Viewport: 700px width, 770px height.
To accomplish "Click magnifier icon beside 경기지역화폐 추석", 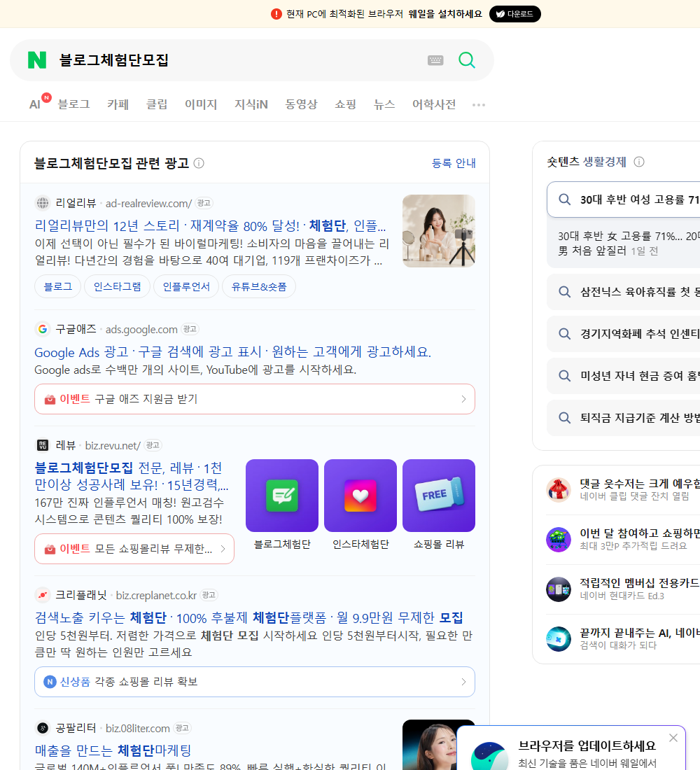I will [x=565, y=334].
